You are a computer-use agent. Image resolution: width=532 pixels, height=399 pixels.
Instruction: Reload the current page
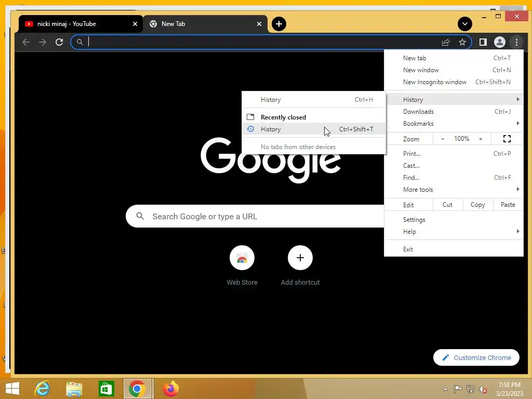tap(59, 42)
